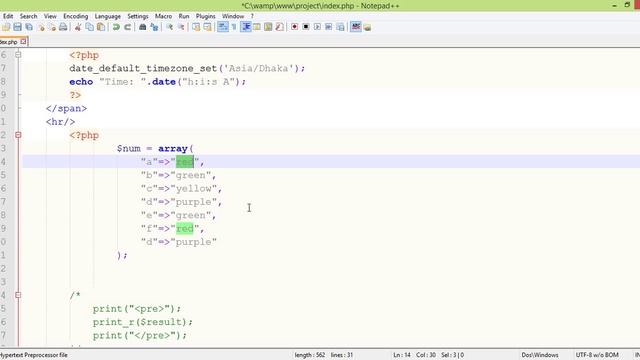Run macro multiple times icon
Screen dimensions: 640x360
pos(329,27)
